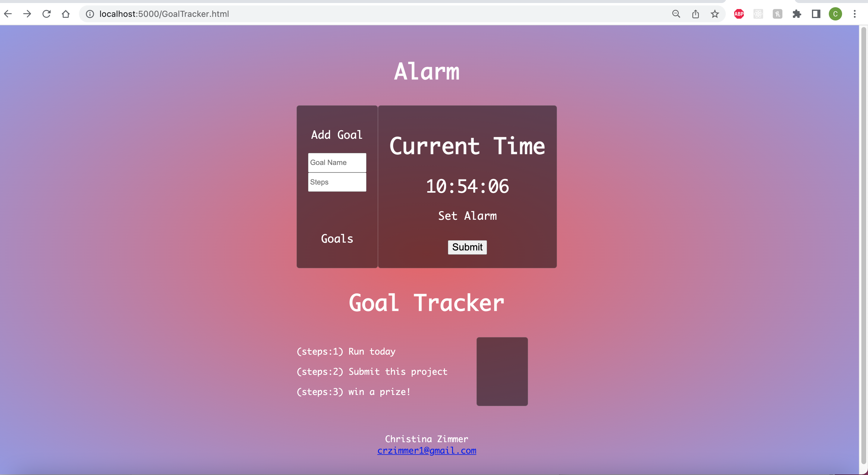Open Chrome's three-dot menu
Image resolution: width=868 pixels, height=475 pixels.
click(855, 14)
